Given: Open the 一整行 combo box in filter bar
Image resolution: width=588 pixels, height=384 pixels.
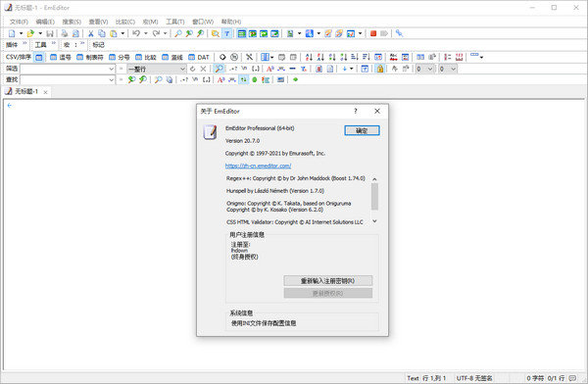Looking at the screenshot, I should [157, 69].
